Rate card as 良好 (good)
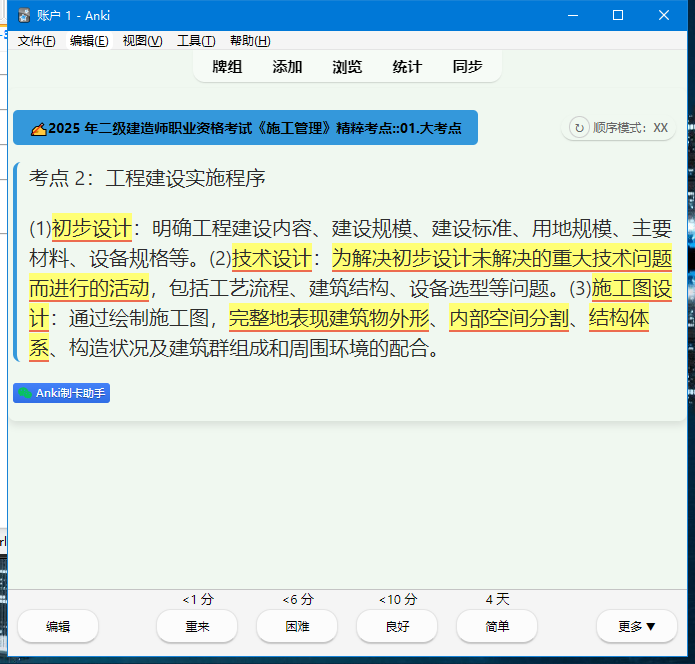695x664 pixels. pyautogui.click(x=397, y=626)
